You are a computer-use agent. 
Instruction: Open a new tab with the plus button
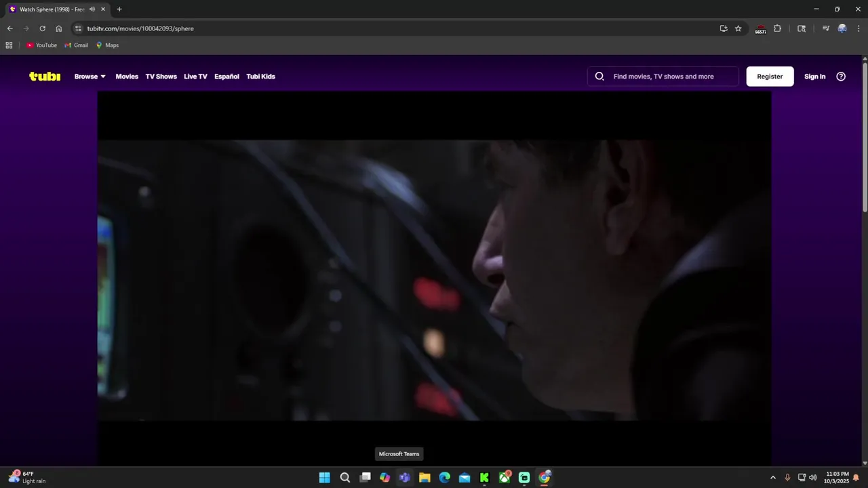pyautogui.click(x=119, y=9)
